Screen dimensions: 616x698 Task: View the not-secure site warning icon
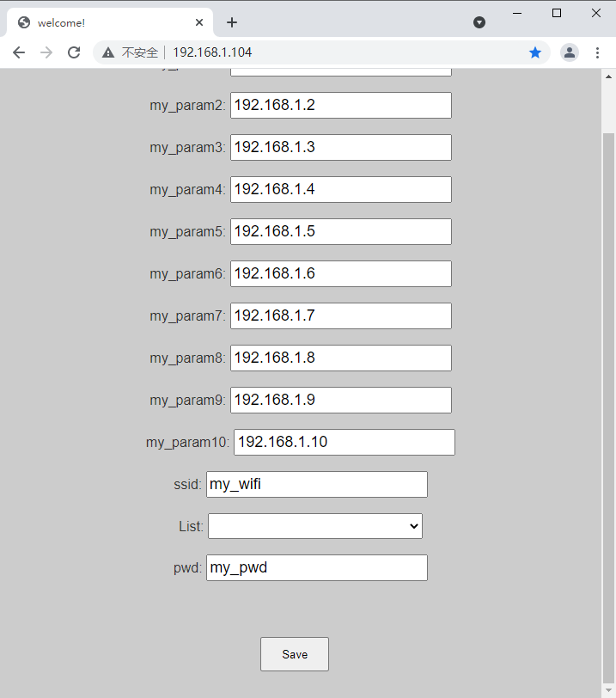point(108,52)
